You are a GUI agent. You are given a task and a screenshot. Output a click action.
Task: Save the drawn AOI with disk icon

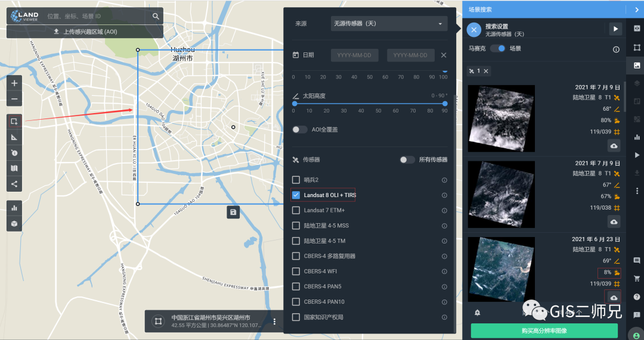pyautogui.click(x=233, y=212)
